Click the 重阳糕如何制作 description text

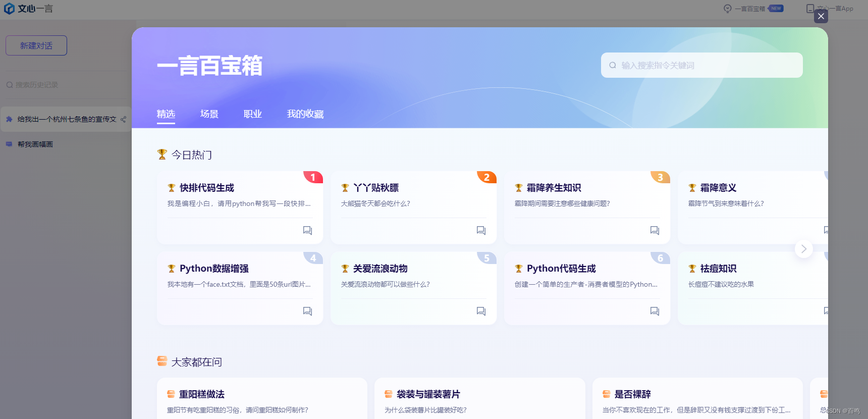tap(238, 410)
